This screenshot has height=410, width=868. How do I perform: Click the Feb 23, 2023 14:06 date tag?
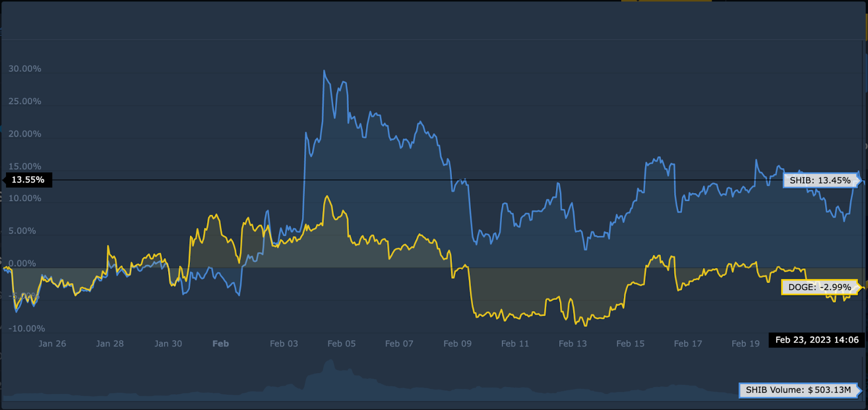click(816, 340)
